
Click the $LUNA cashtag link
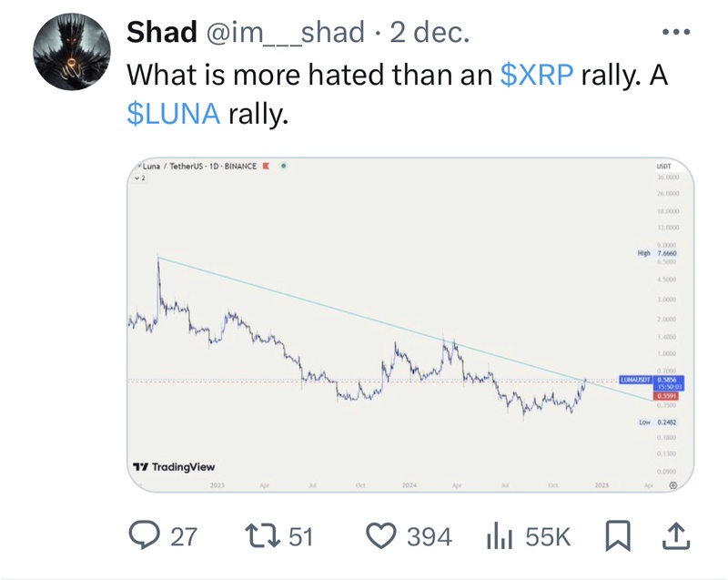173,113
